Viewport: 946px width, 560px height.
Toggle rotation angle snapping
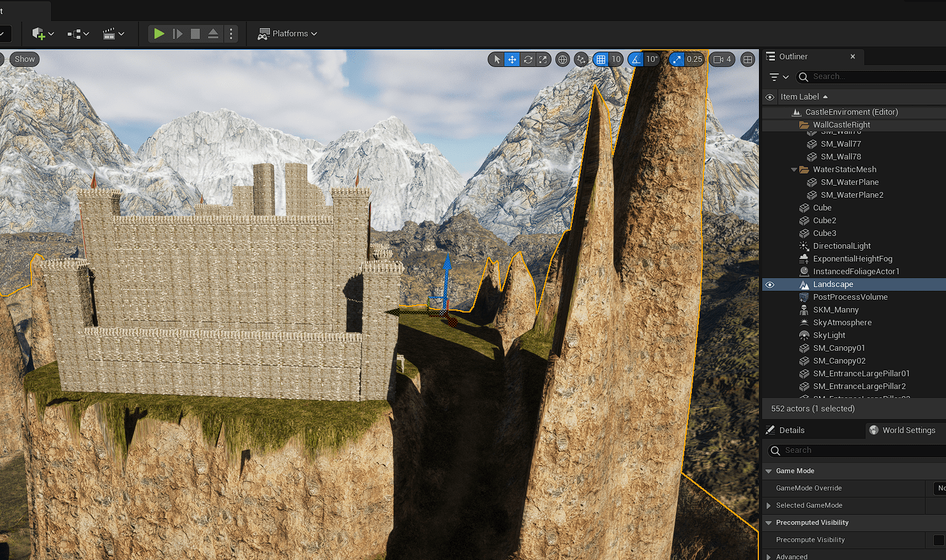coord(636,59)
